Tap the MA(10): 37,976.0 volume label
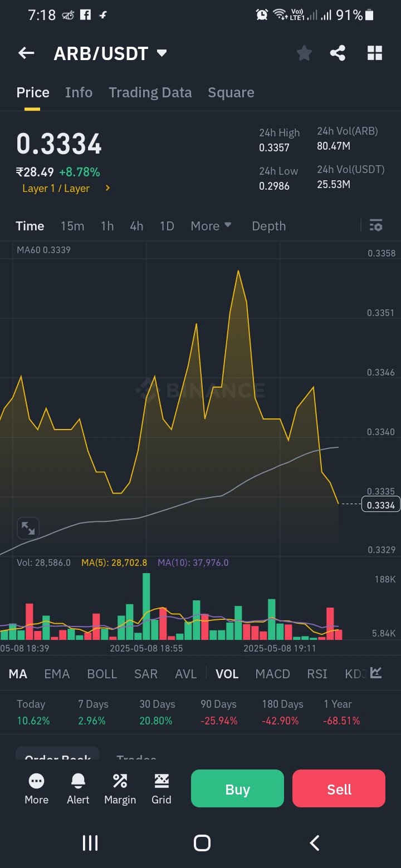The image size is (401, 868). tap(193, 563)
